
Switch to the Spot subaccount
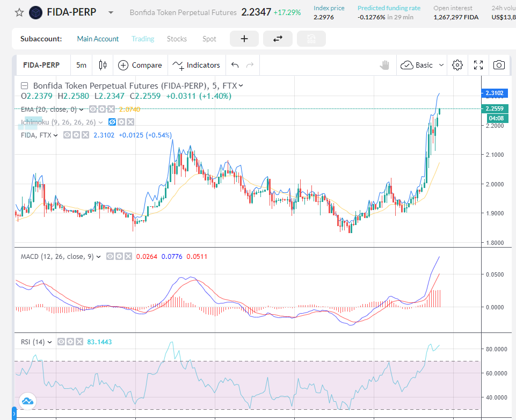point(209,39)
